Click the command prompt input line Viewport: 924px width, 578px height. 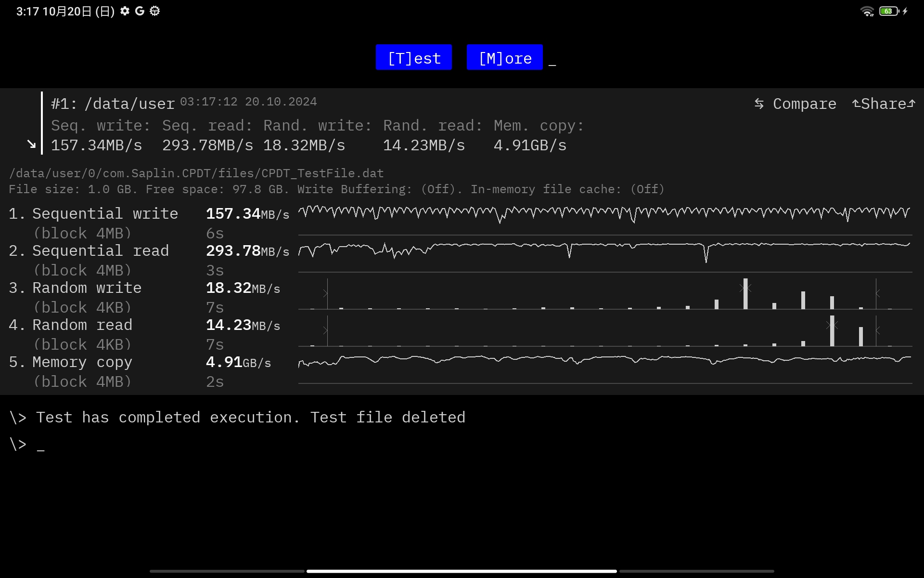point(41,444)
